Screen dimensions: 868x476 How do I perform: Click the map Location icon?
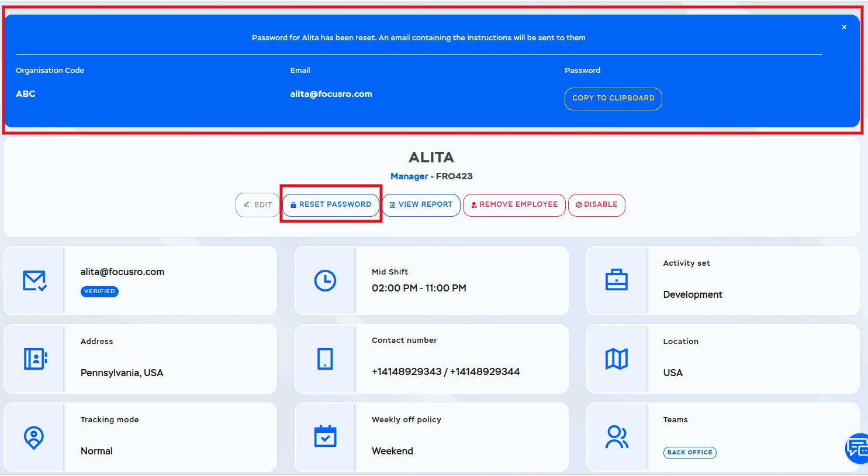[x=616, y=359]
